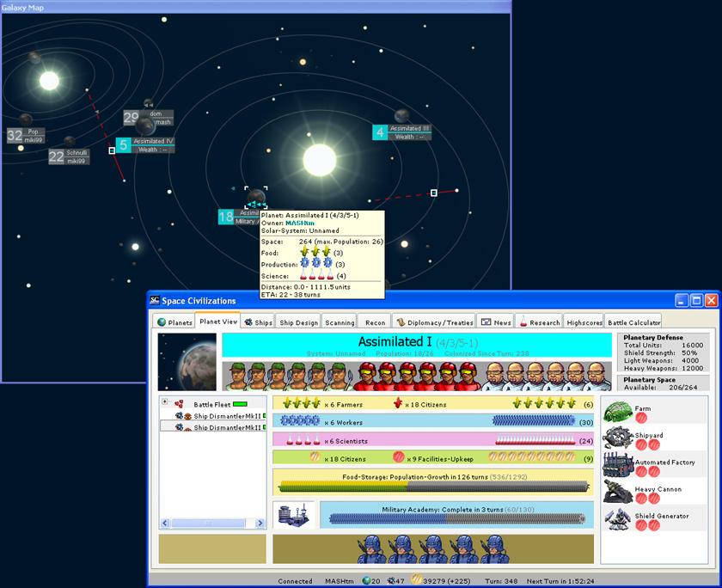
Task: Switch to the News tab
Action: point(495,322)
